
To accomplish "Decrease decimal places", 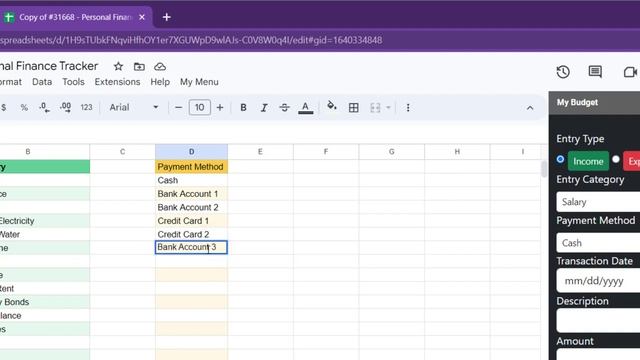I will 44,107.
